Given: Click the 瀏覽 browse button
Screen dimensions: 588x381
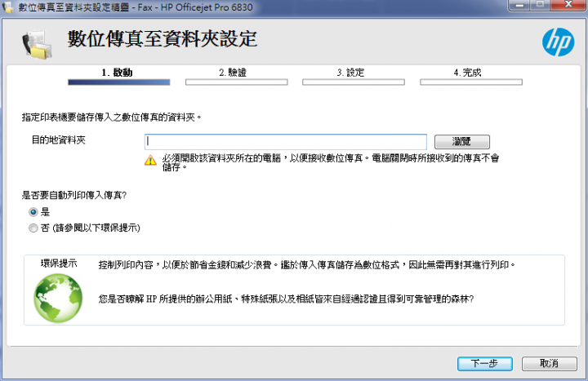Looking at the screenshot, I should click(x=461, y=142).
